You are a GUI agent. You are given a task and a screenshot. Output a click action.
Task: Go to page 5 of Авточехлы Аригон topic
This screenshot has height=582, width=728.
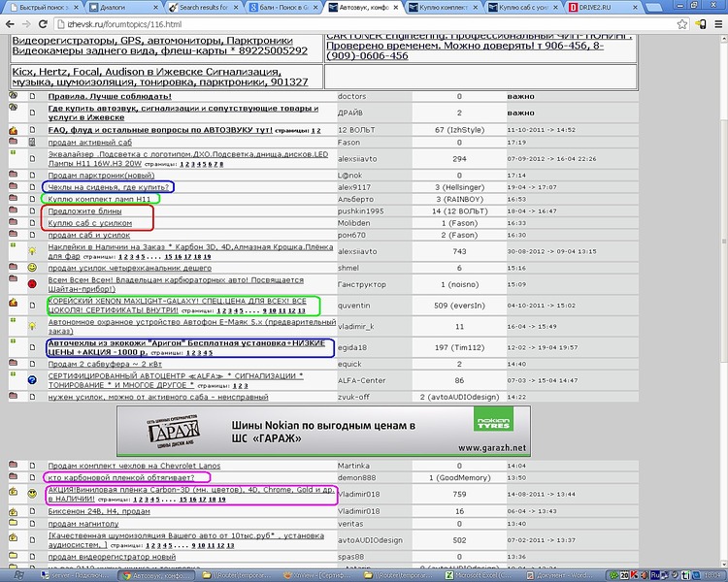click(211, 353)
